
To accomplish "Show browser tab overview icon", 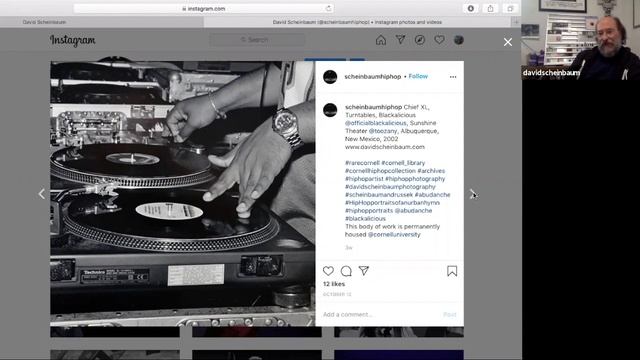I will [510, 8].
